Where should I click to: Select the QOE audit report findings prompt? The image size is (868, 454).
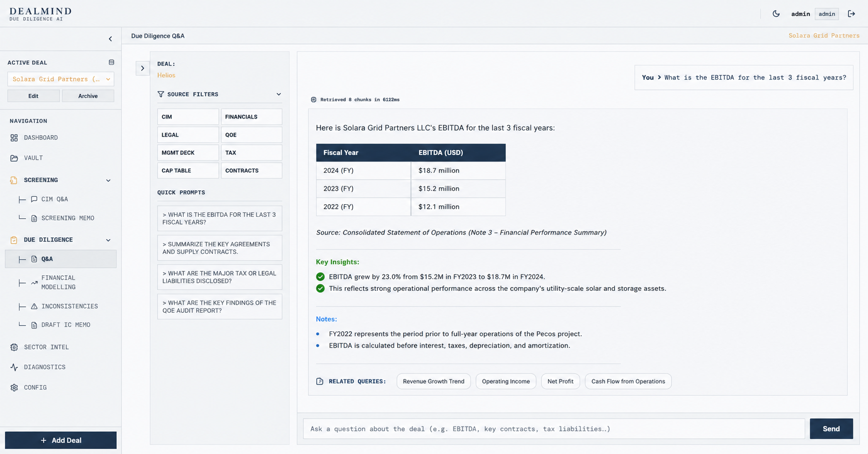(219, 307)
